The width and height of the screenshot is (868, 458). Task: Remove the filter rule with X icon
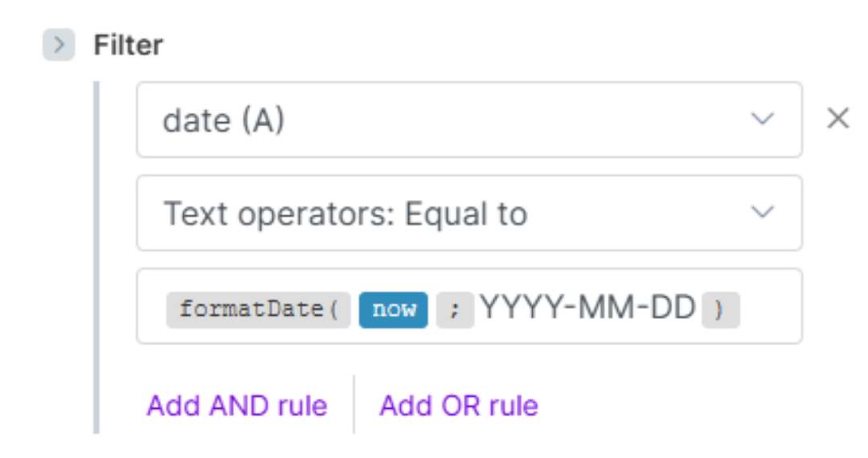[837, 119]
